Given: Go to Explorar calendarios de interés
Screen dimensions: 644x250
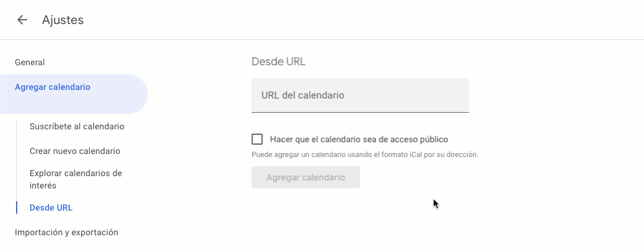Looking at the screenshot, I should [76, 179].
